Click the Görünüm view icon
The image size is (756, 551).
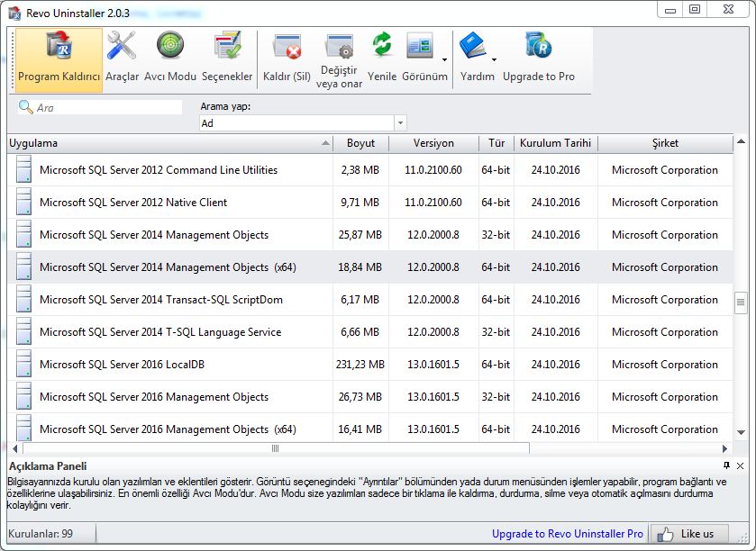[420, 46]
